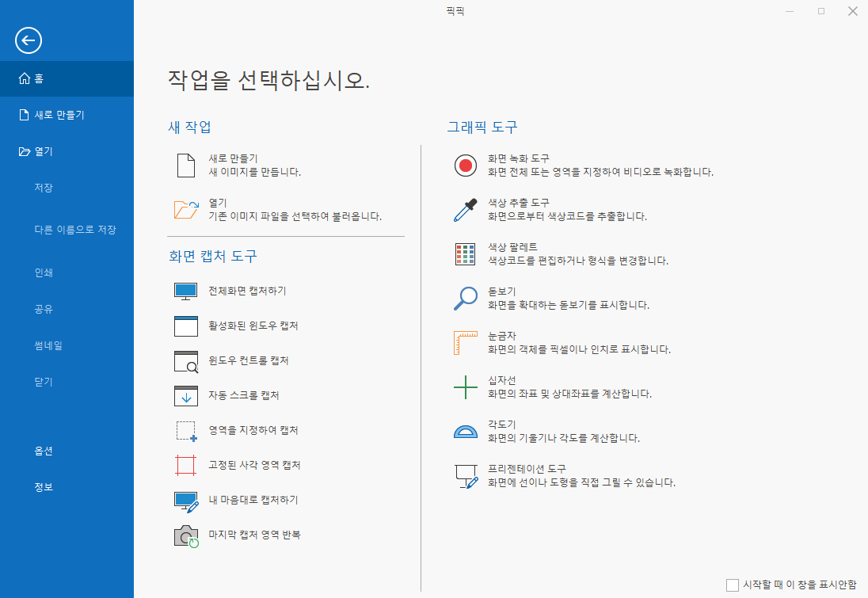Click the 화면 녹화 도구 title text

click(x=519, y=158)
